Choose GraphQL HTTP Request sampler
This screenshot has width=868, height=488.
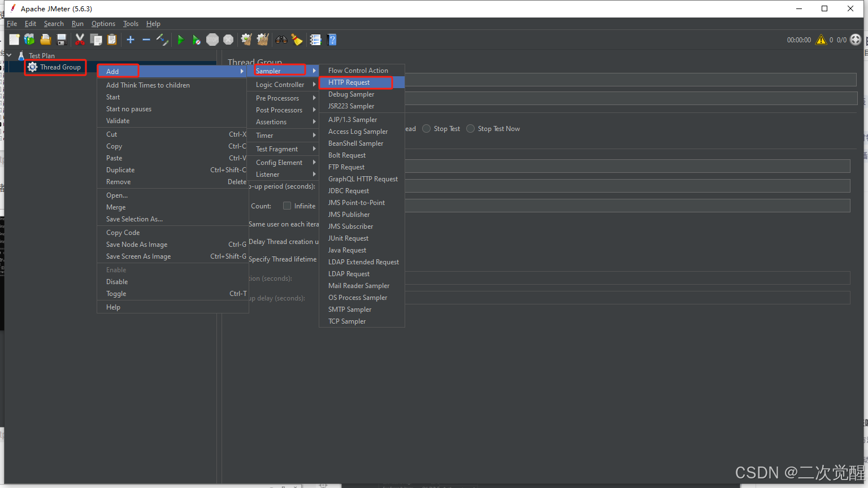362,179
